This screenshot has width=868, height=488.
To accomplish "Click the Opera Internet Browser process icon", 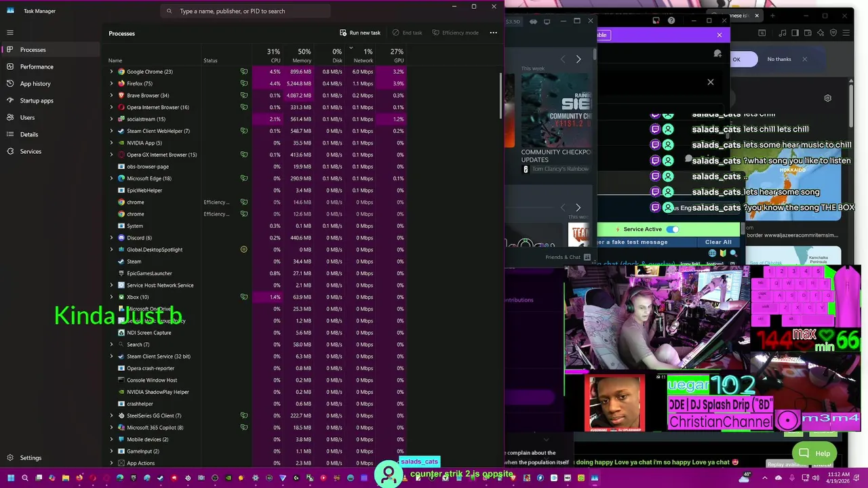I will click(121, 107).
